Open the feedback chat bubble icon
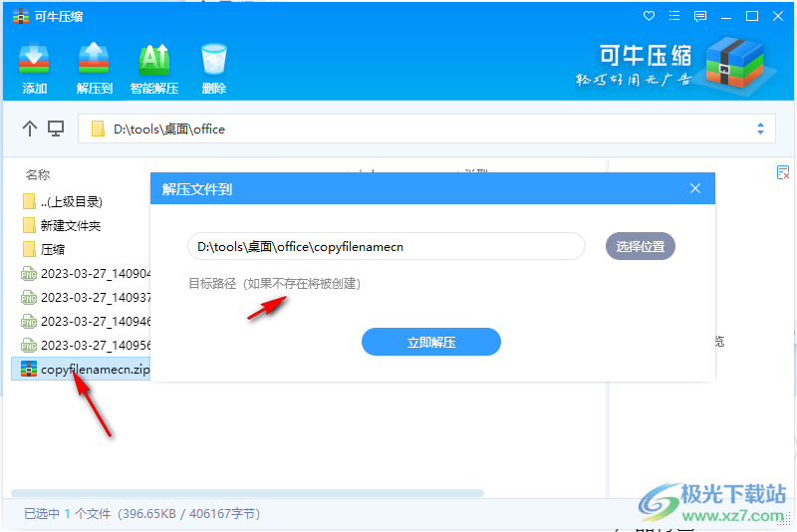The height and width of the screenshot is (532, 797). (x=700, y=17)
